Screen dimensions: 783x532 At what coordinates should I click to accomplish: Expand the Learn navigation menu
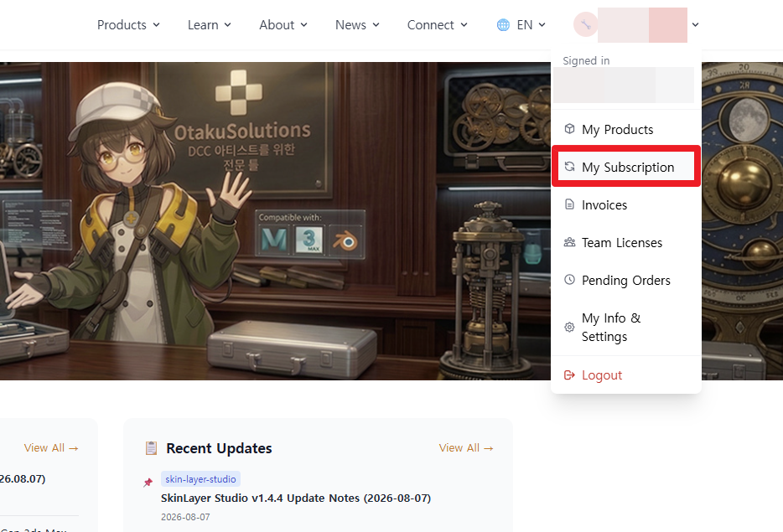[x=210, y=25]
